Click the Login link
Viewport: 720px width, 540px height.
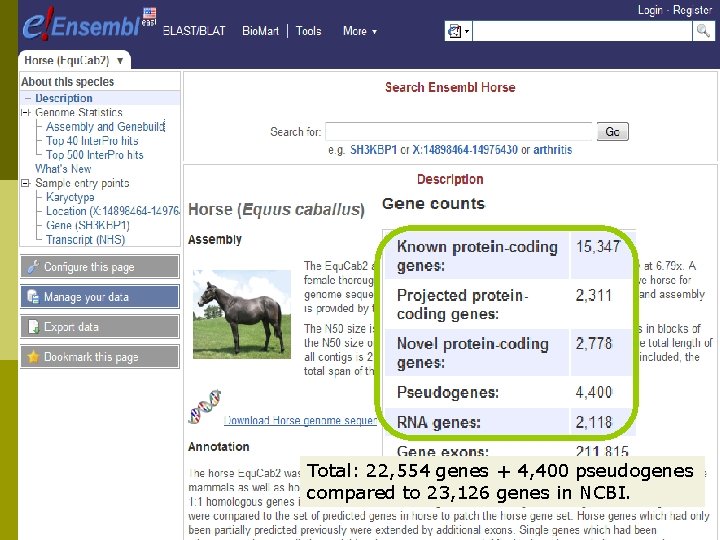click(x=650, y=10)
